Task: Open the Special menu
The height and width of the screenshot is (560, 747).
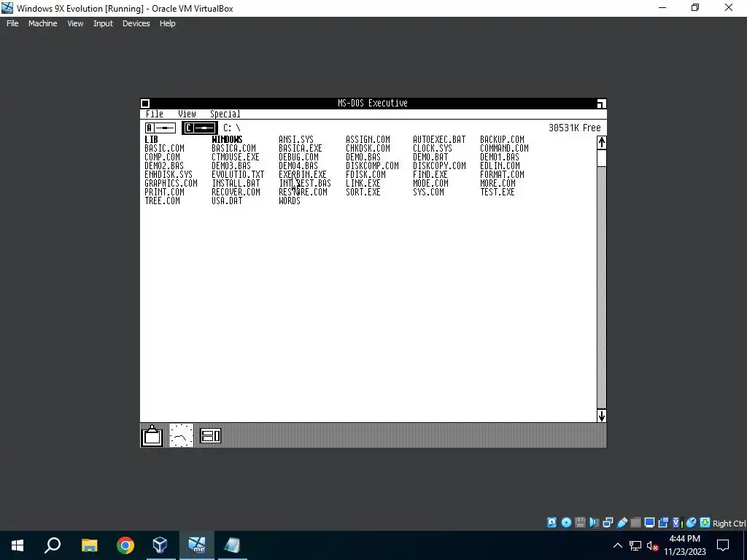Action: click(x=225, y=114)
